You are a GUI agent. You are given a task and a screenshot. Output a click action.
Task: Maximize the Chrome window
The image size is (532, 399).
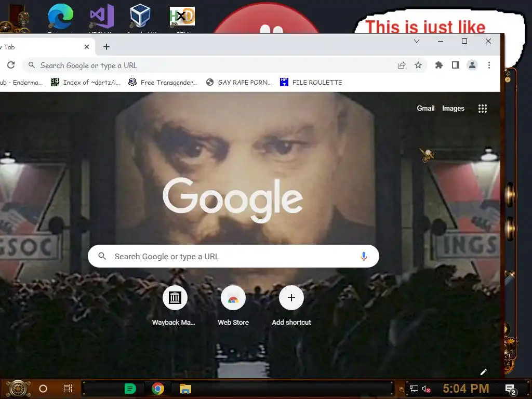point(464,41)
